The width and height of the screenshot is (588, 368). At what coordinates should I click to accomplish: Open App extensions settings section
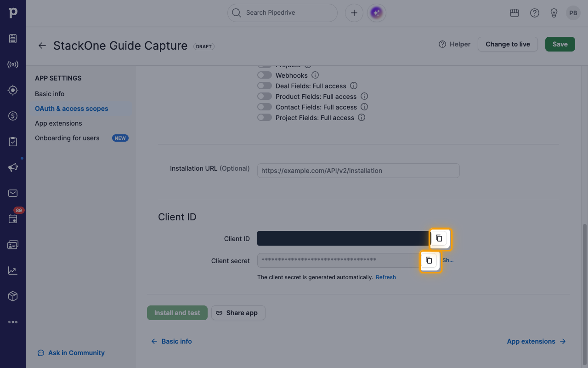tap(58, 123)
